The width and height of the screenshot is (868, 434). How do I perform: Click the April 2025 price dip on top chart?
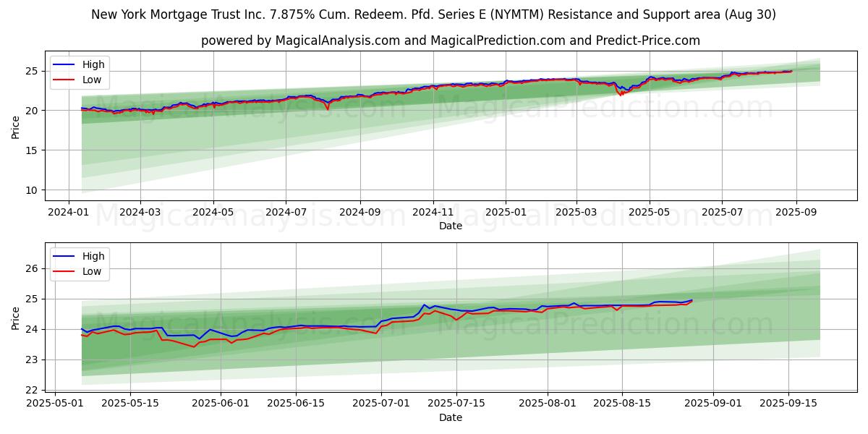621,92
